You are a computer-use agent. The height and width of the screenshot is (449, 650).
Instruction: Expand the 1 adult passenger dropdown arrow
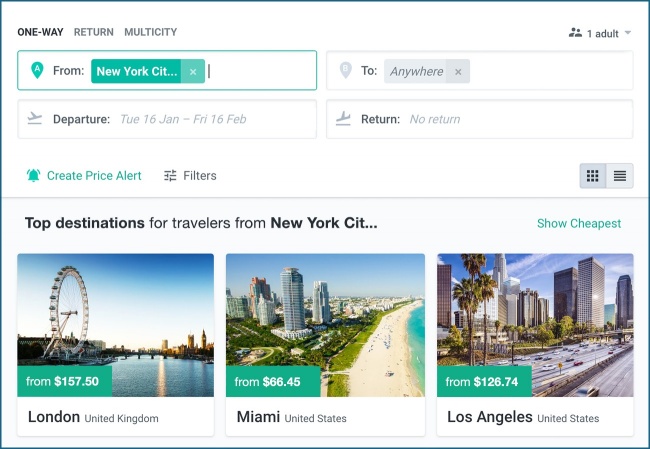(x=628, y=33)
